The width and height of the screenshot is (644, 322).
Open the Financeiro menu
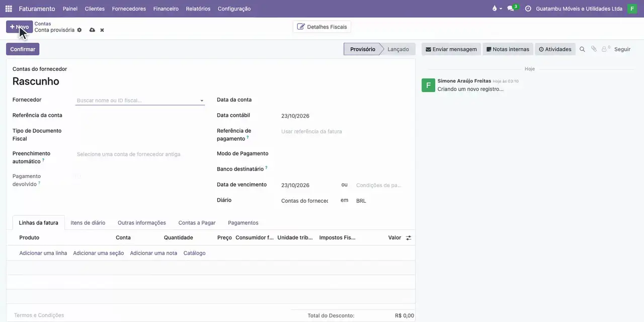(166, 9)
